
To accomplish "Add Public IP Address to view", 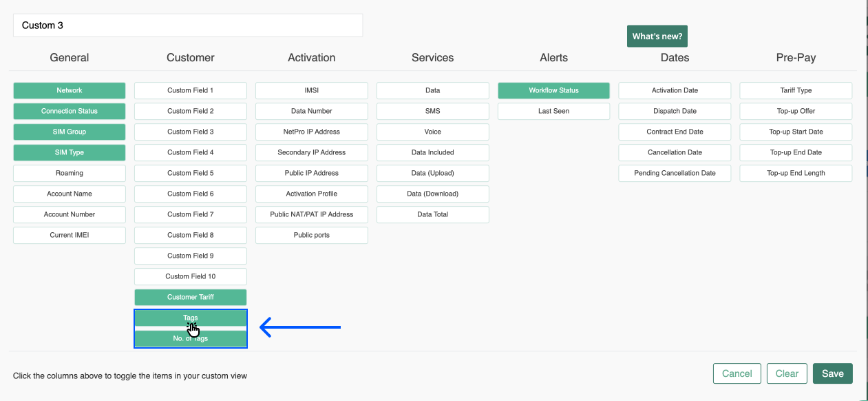I will click(311, 173).
